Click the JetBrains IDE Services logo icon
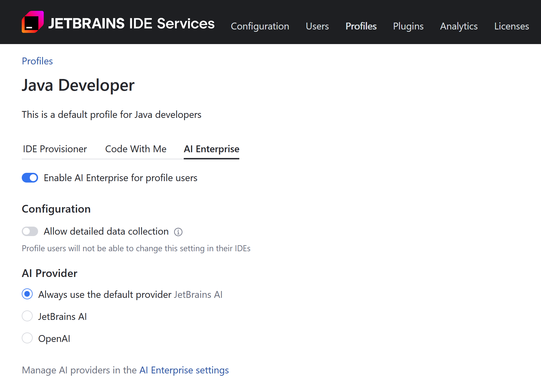Screen dimensions: 541x392 [33, 22]
